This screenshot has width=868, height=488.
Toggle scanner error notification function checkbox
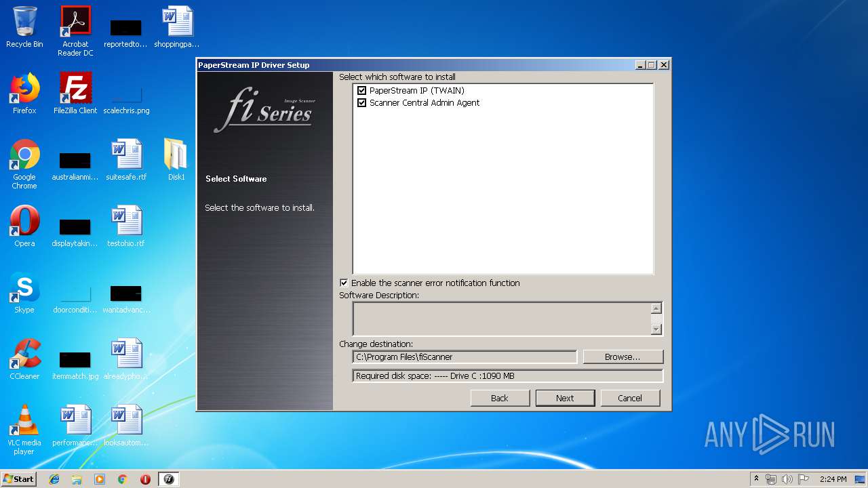click(x=344, y=283)
